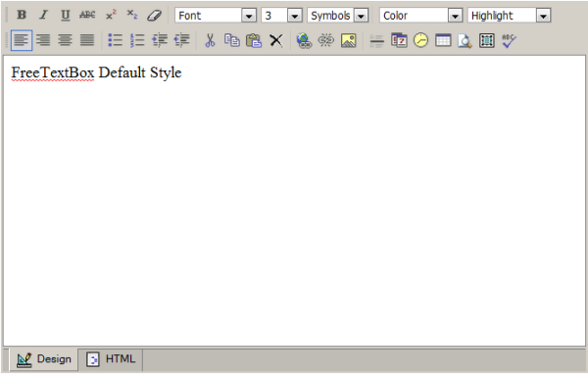Switch to the Design tab

click(44, 359)
